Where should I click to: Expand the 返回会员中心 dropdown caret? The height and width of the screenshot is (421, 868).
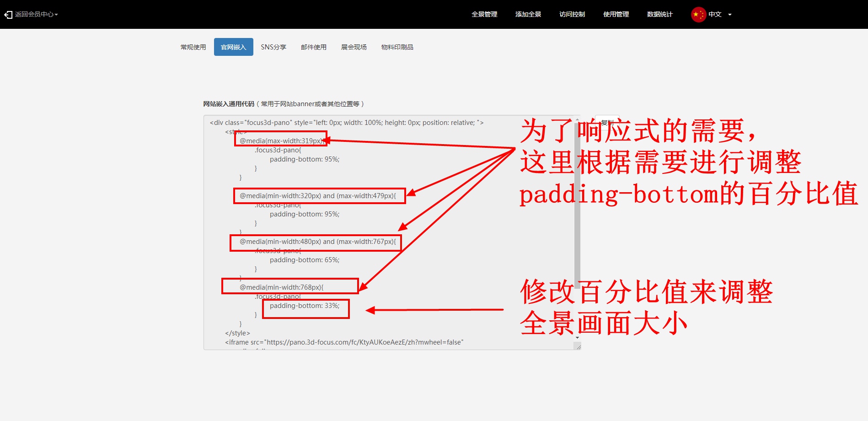(x=56, y=15)
